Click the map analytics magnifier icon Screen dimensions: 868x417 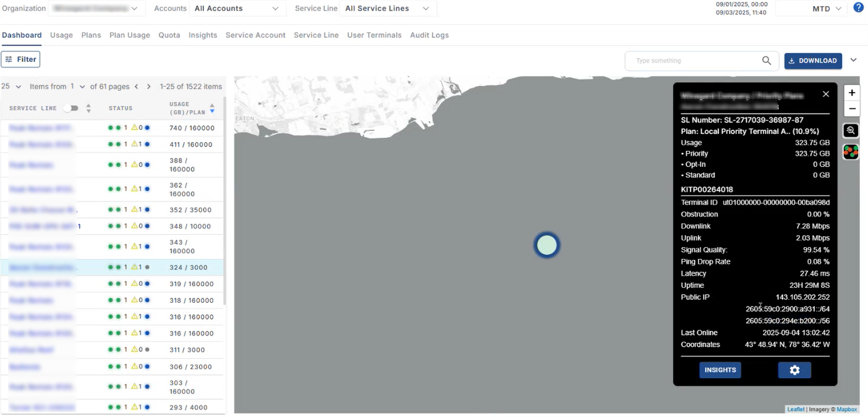[851, 130]
